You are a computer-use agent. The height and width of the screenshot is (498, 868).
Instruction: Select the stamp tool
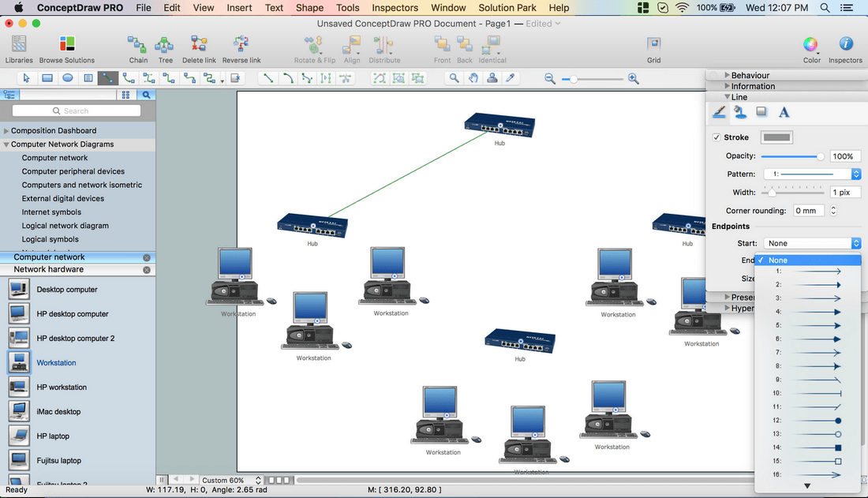(492, 78)
